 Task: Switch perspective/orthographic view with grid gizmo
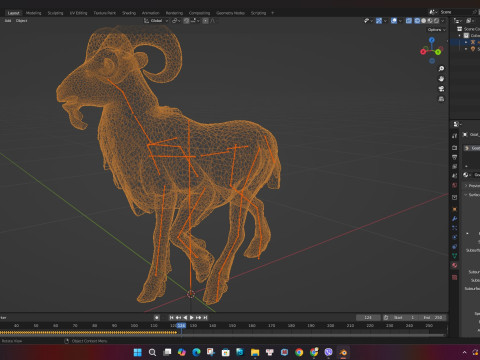441,99
